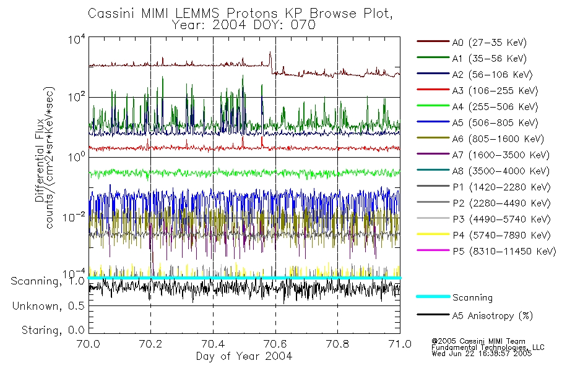Click the 10^-2 y-axis tick label
Image resolution: width=588 pixels, height=371 pixels.
(x=74, y=218)
